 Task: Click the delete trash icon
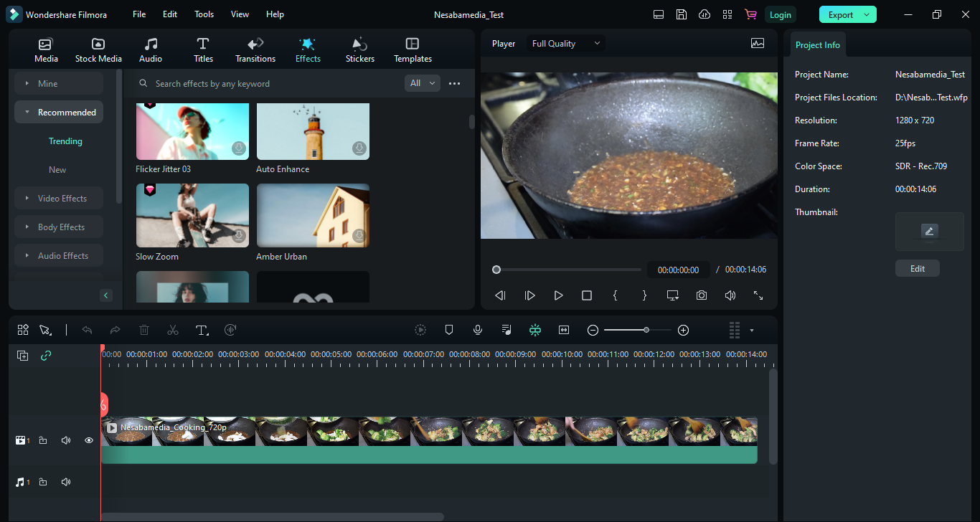[x=144, y=330]
